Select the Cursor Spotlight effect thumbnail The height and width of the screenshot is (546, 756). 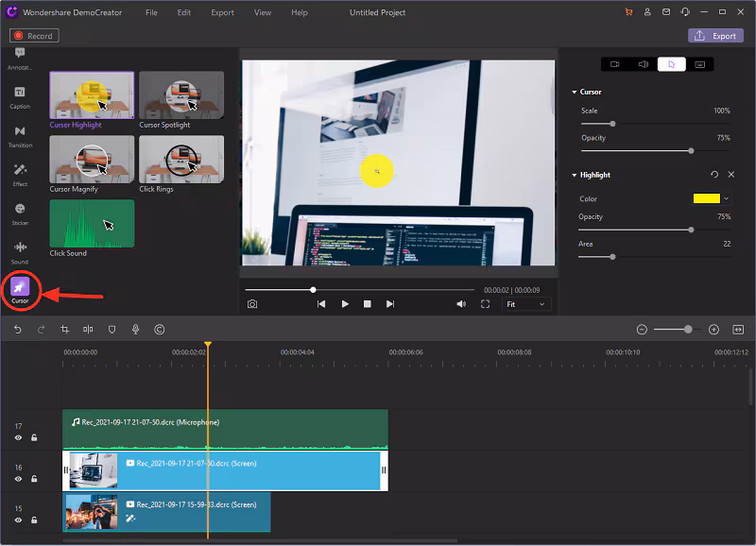(181, 94)
